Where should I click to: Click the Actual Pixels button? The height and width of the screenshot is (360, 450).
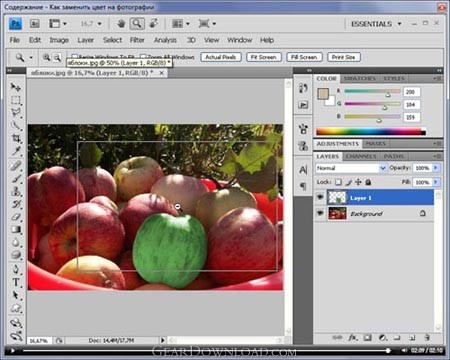click(x=221, y=57)
